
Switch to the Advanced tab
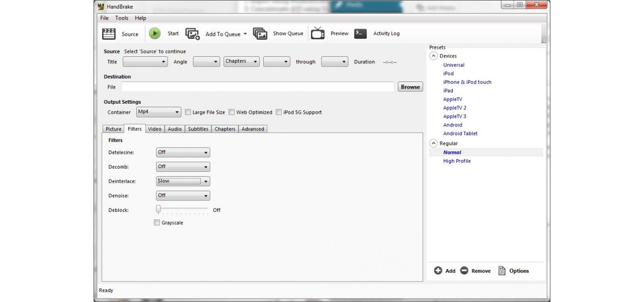click(253, 129)
